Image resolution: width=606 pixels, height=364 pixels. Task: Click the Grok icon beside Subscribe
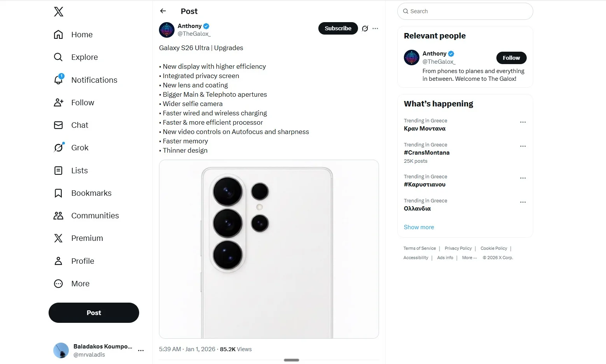coord(365,28)
